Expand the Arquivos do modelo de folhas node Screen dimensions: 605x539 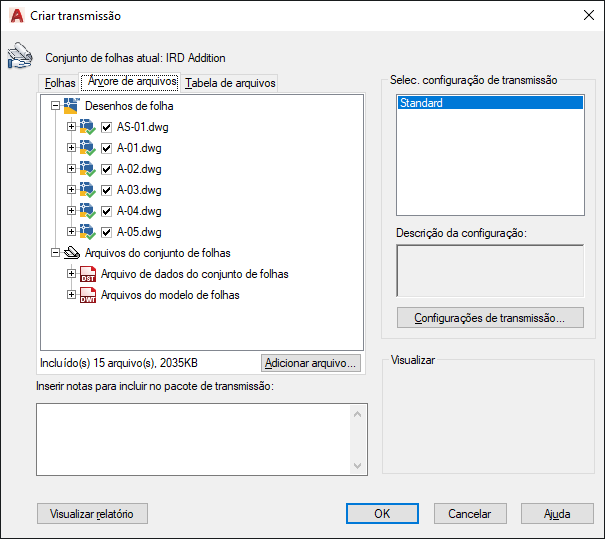pos(71,295)
